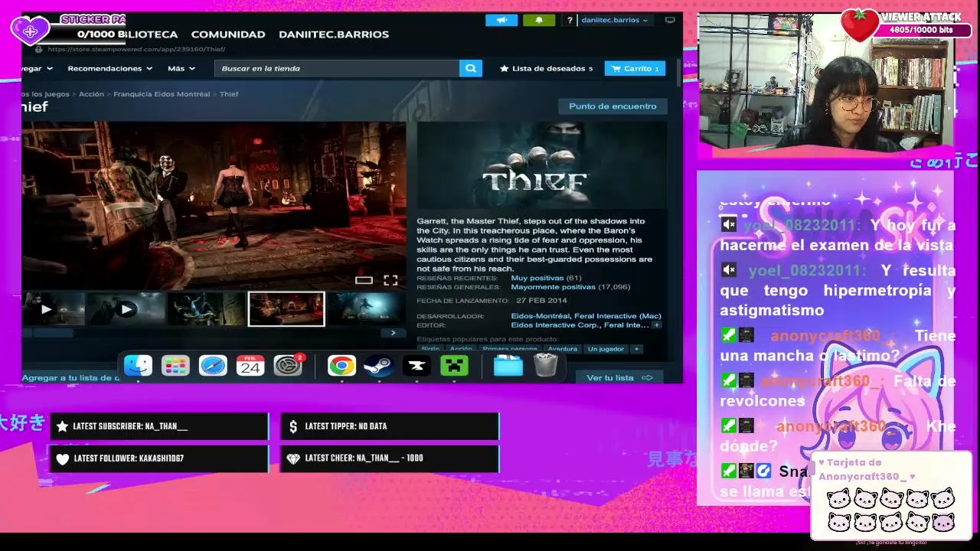
Task: Play the first Thief trailer thumbnail
Action: click(x=53, y=309)
